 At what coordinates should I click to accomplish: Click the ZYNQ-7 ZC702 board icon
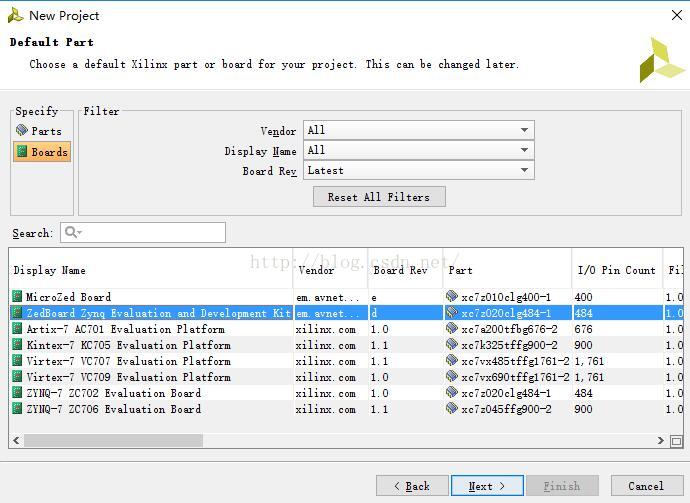coord(17,393)
